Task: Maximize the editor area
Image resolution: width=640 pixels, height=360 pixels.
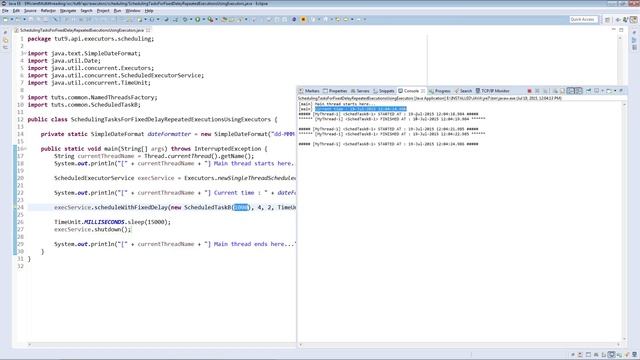Action: pyautogui.click(x=621, y=30)
